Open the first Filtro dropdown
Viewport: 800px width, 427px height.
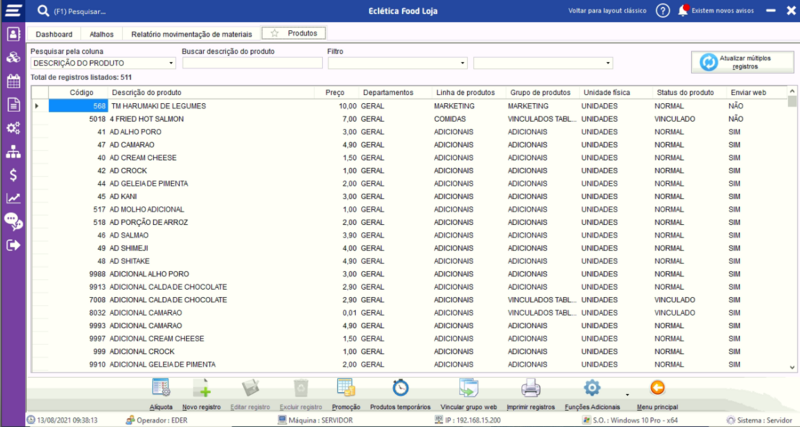pyautogui.click(x=463, y=63)
